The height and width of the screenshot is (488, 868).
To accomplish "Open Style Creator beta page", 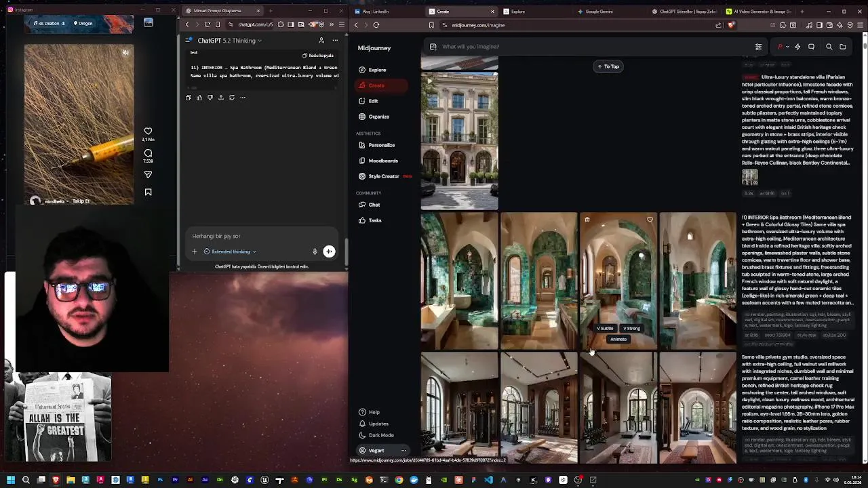I will 384,176.
